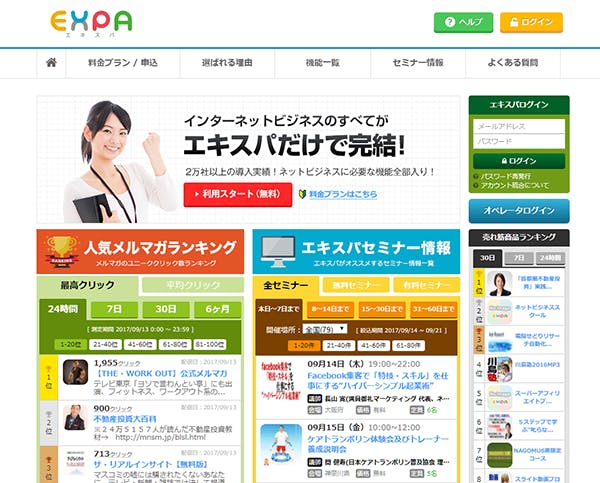600x483 pixels.
Task: Follow the 料金プランはこちら link
Action: click(x=343, y=194)
